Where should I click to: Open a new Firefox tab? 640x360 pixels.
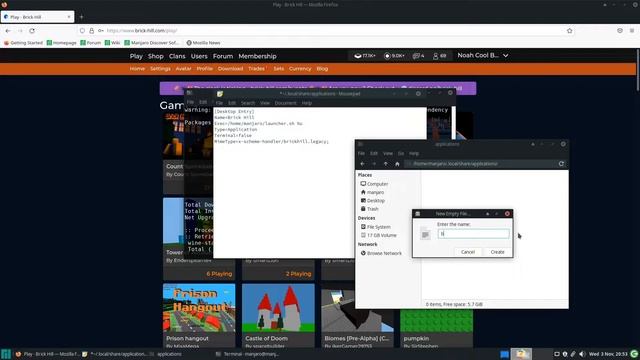(81, 17)
